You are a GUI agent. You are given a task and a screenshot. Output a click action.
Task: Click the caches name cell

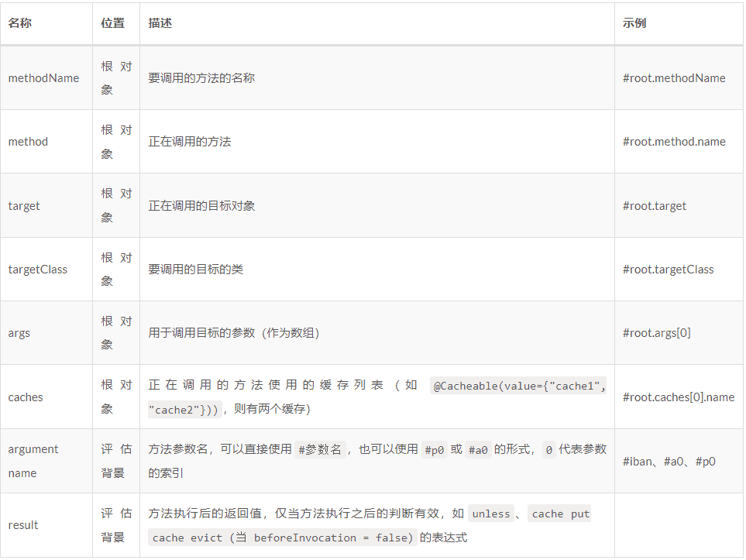[x=26, y=397]
